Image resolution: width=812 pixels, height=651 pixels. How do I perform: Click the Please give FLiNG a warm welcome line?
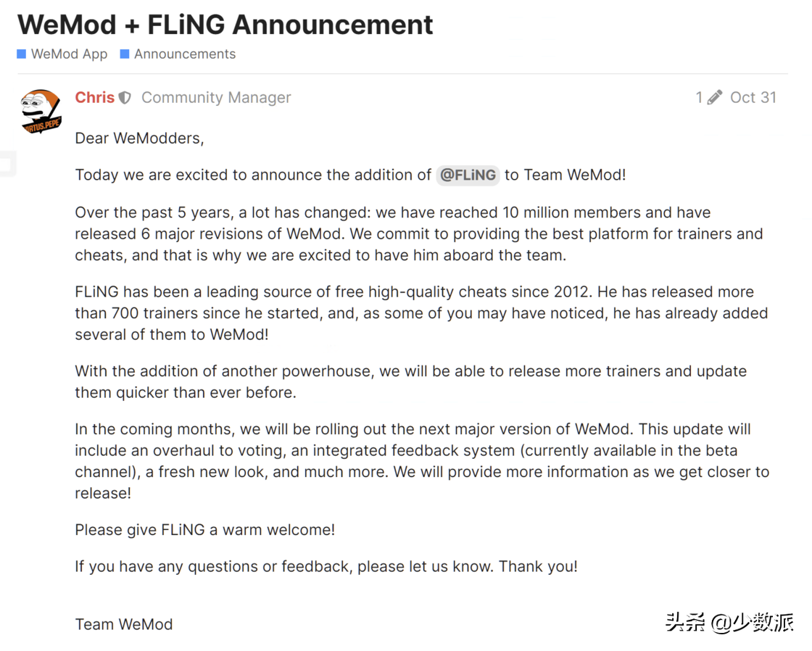(x=205, y=530)
